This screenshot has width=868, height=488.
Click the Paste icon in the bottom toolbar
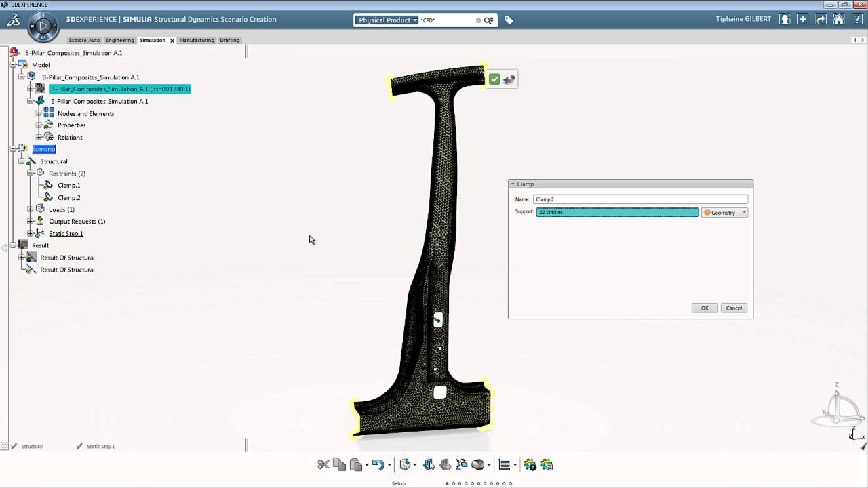(x=355, y=464)
